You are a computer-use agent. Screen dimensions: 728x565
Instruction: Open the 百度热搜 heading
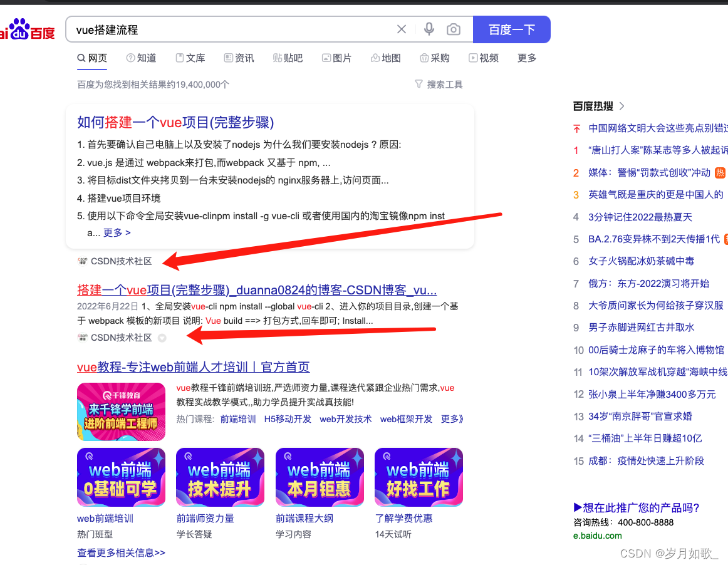(x=593, y=106)
